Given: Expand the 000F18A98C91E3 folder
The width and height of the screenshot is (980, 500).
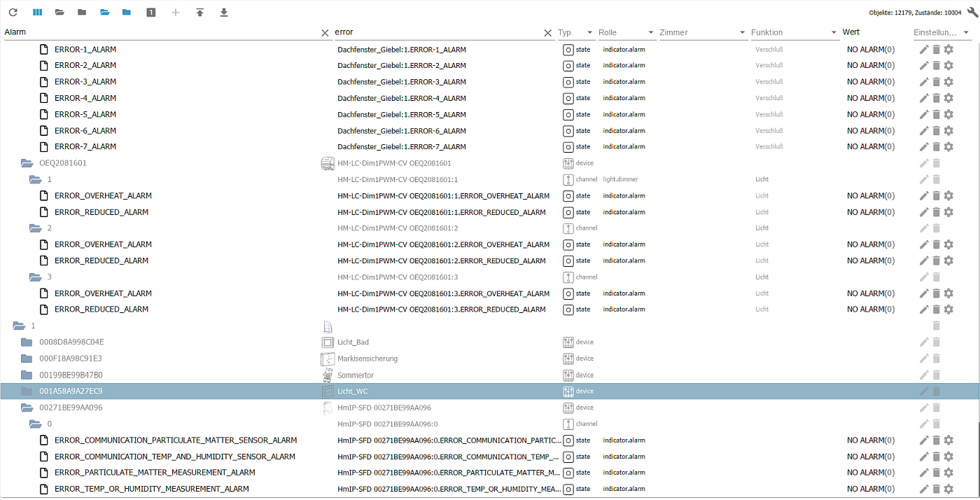Looking at the screenshot, I should [27, 359].
